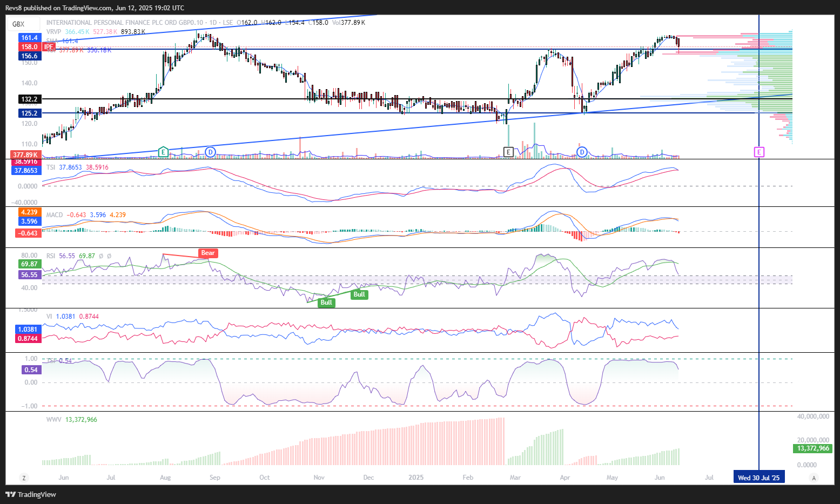Click the 125.2 horizontal line price label
The width and height of the screenshot is (840, 504).
29,113
